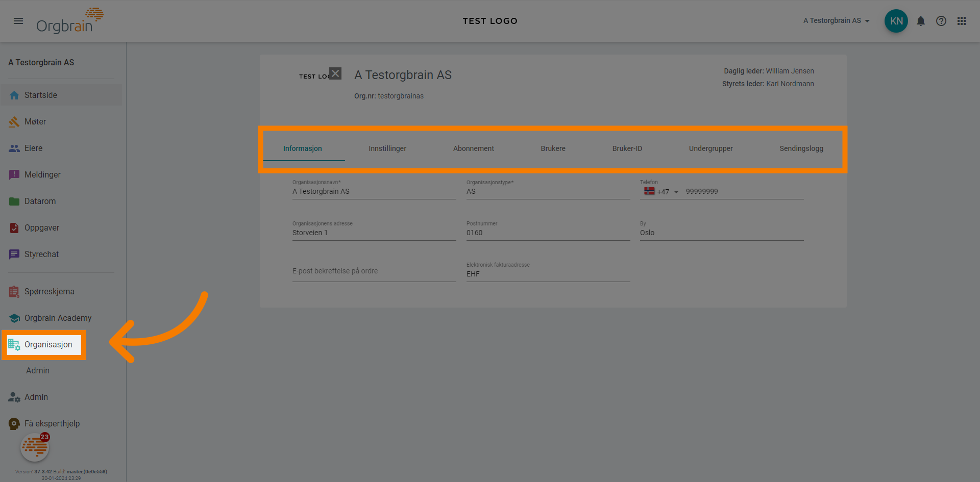The width and height of the screenshot is (980, 482).
Task: Open the A Testorgbrain AS organization dropdown
Action: point(836,21)
